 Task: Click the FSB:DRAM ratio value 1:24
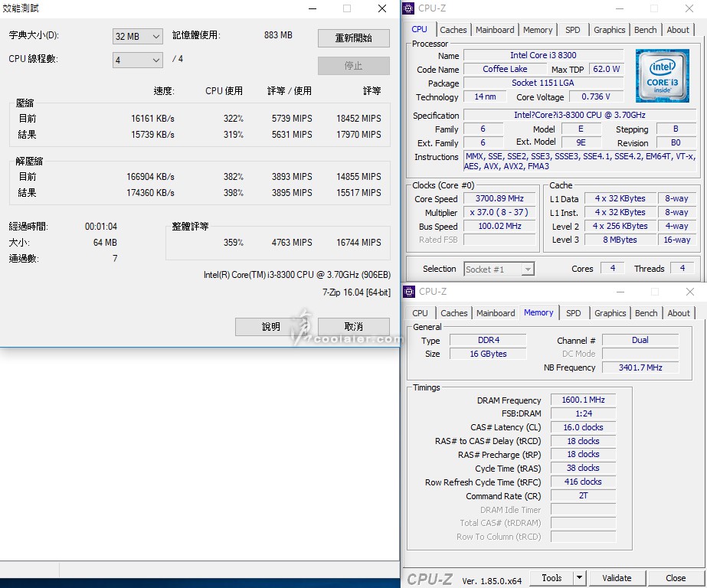pyautogui.click(x=583, y=413)
